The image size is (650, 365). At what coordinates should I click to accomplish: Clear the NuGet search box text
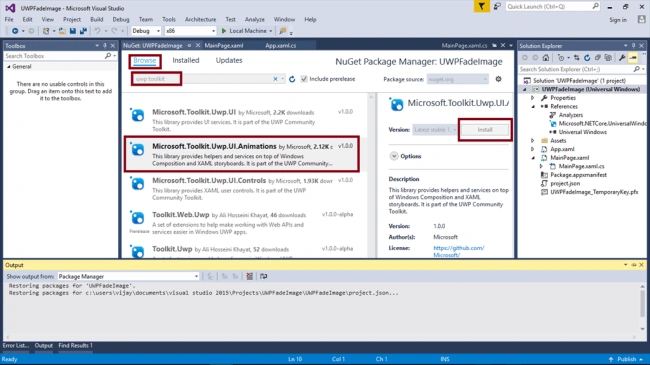275,79
